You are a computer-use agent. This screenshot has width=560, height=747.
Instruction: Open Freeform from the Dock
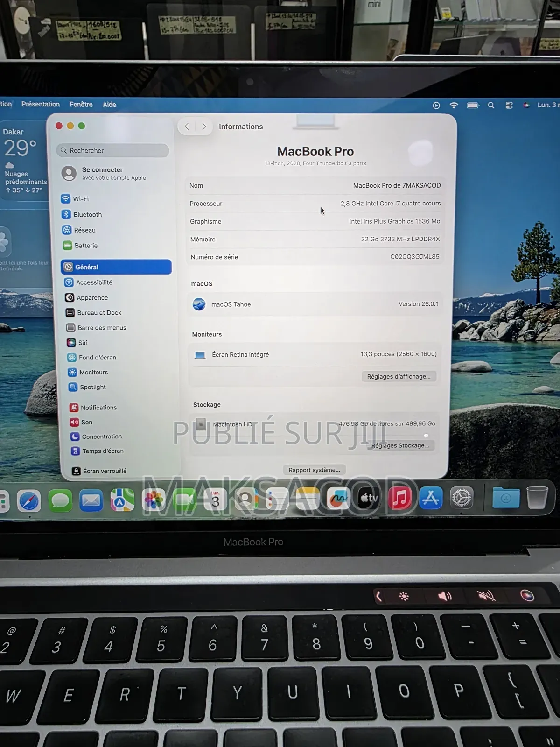(338, 499)
